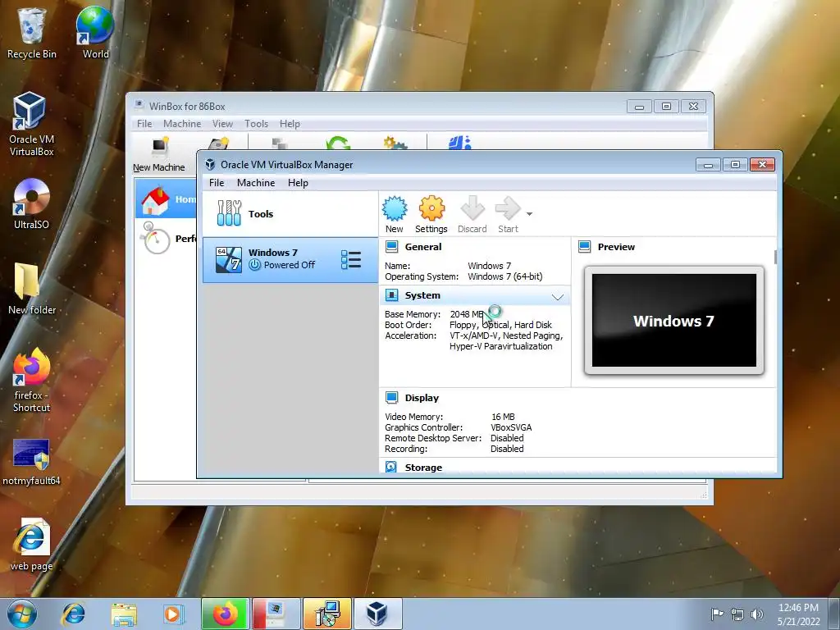Switch to Firefox on taskbar

coord(225,614)
